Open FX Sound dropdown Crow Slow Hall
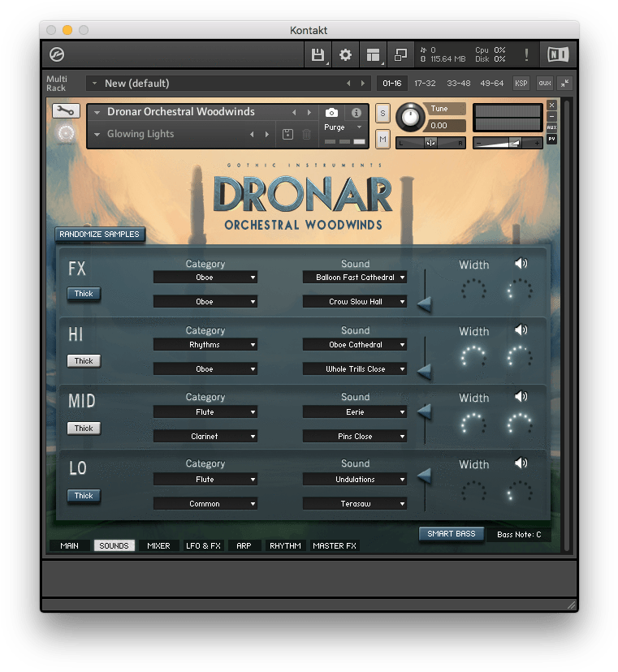 (355, 302)
